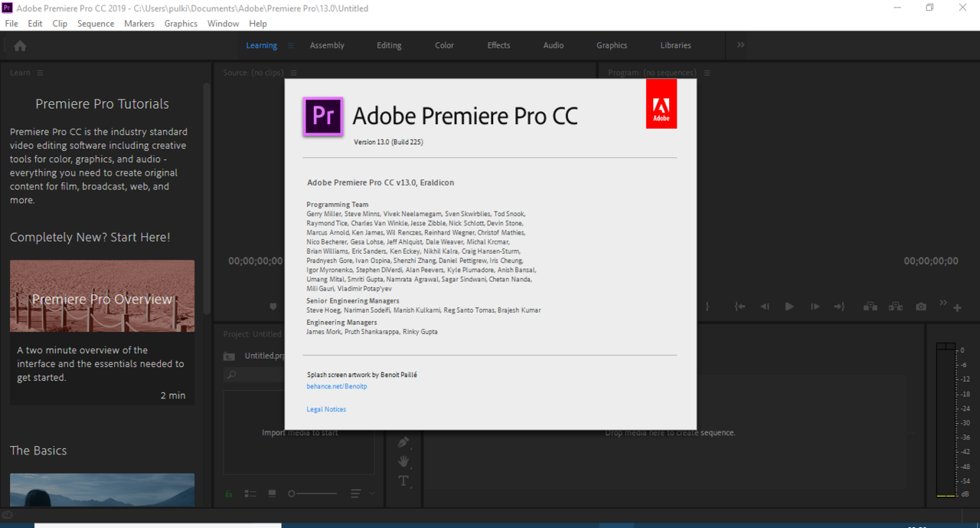Viewport: 980px width, 528px height.
Task: Open the File menu
Action: pyautogui.click(x=11, y=24)
